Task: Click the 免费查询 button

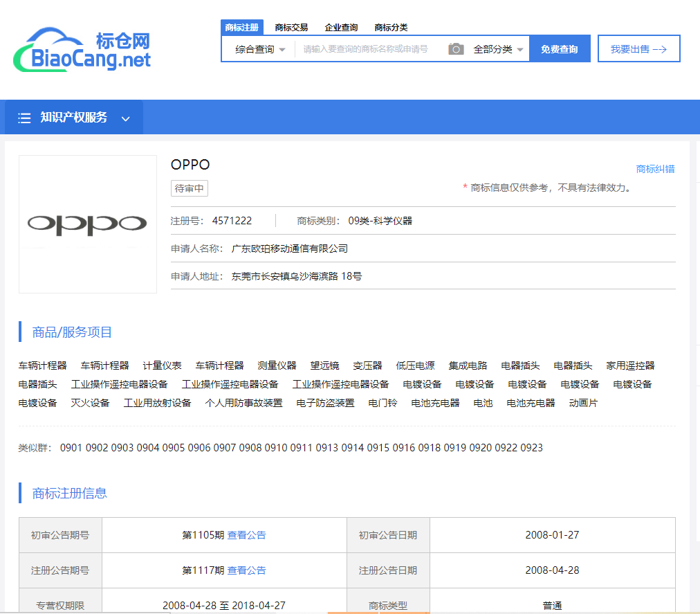Action: click(560, 48)
